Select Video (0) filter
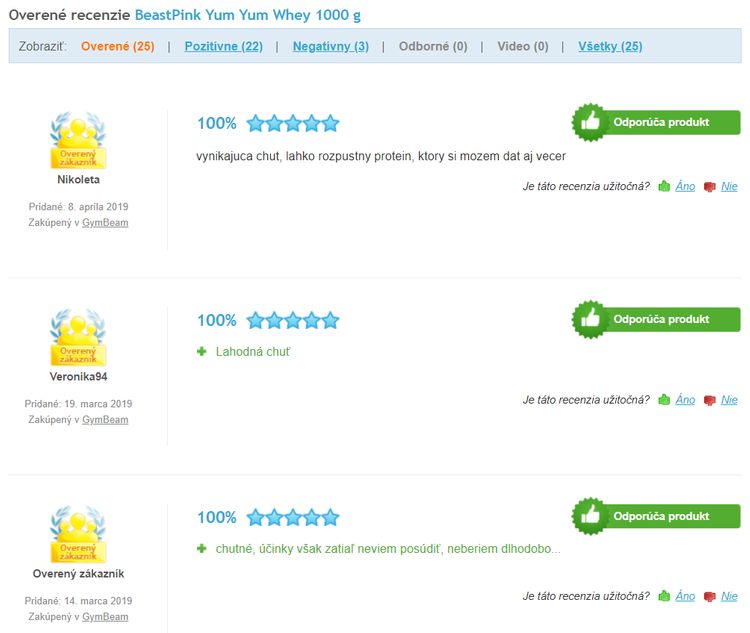 click(523, 46)
